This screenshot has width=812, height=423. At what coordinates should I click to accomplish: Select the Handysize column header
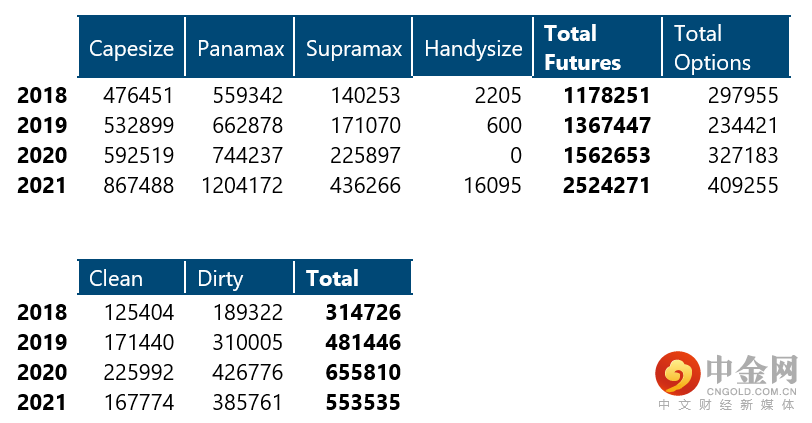point(473,48)
